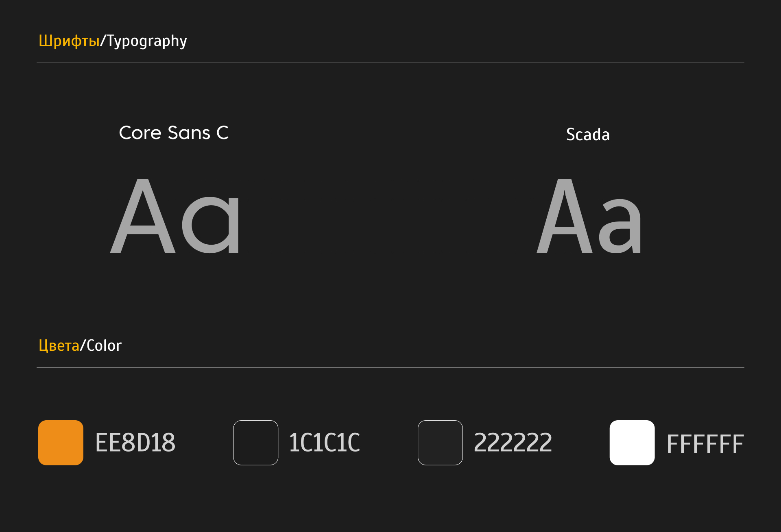Click the orange Цвета heading word

59,346
